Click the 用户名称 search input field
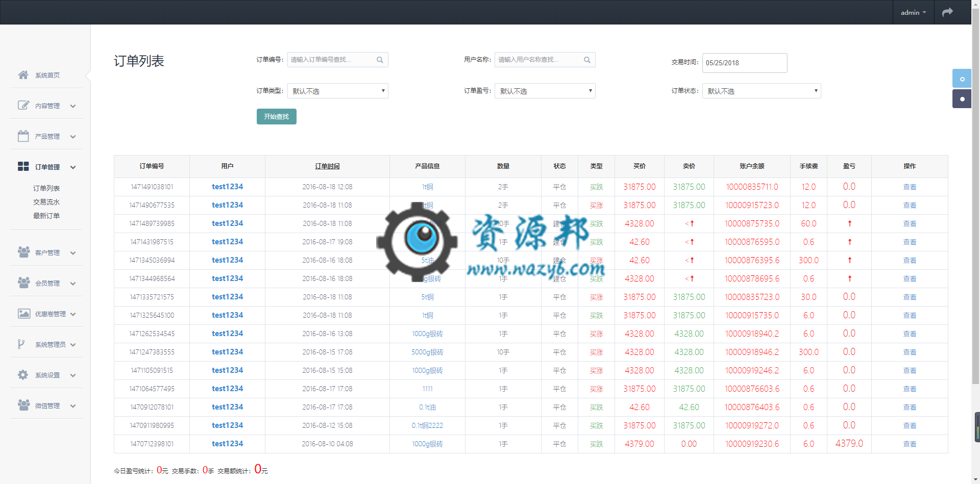 [x=545, y=60]
